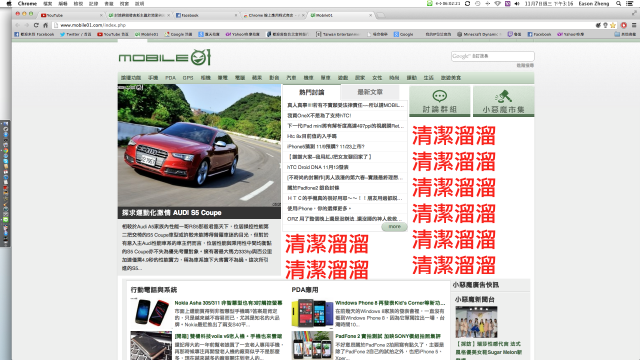The width and height of the screenshot is (640, 360).
Task: Click the address bar URL field
Action: point(324,25)
